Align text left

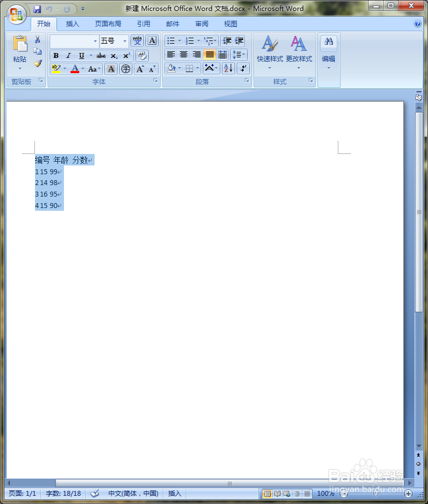click(171, 54)
